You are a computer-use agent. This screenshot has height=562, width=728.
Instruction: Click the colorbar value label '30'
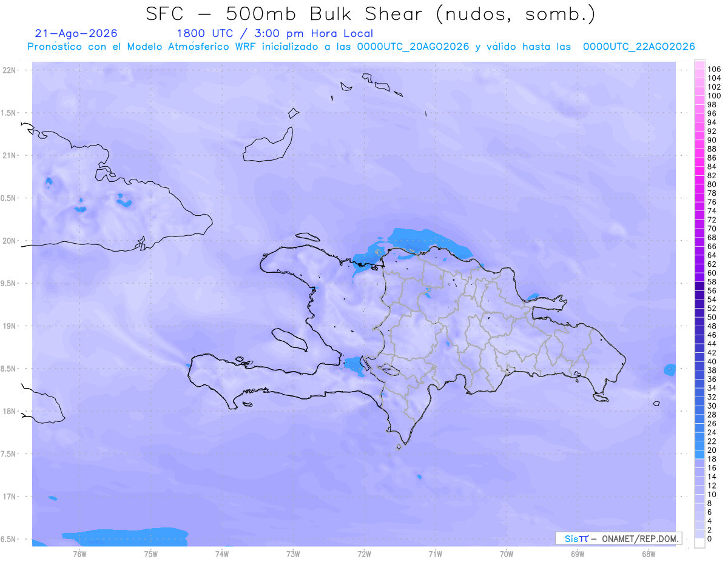712,406
